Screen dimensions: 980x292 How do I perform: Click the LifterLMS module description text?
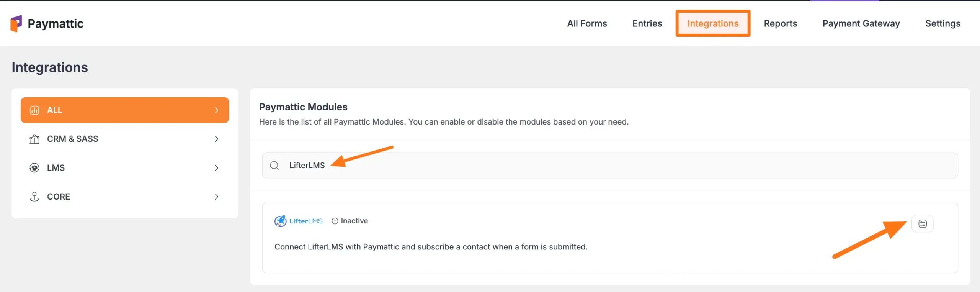(431, 247)
